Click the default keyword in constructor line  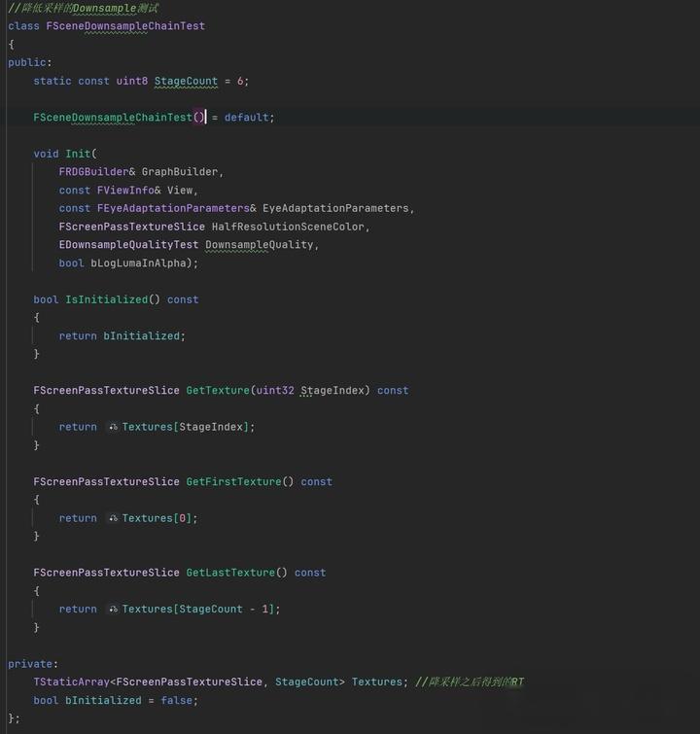click(246, 118)
